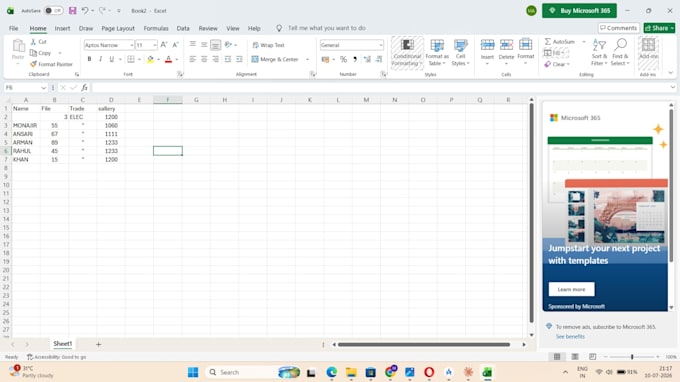Open the Sort & Filter tool
This screenshot has width=680, height=382.
point(599,52)
